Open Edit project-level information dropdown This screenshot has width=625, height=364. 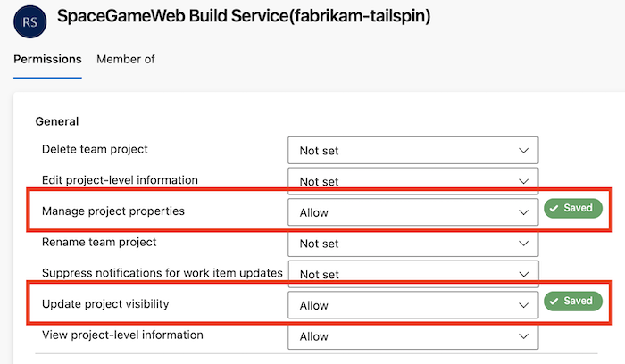412,181
